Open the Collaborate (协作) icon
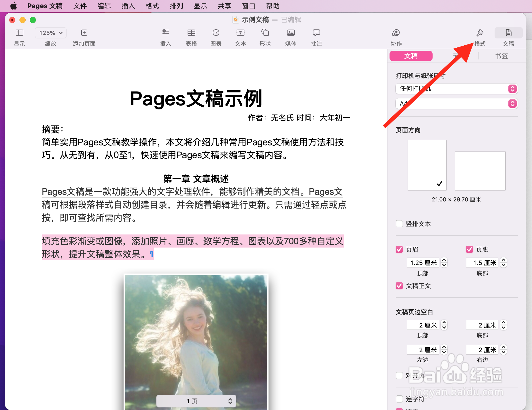The width and height of the screenshot is (532, 410). tap(396, 33)
